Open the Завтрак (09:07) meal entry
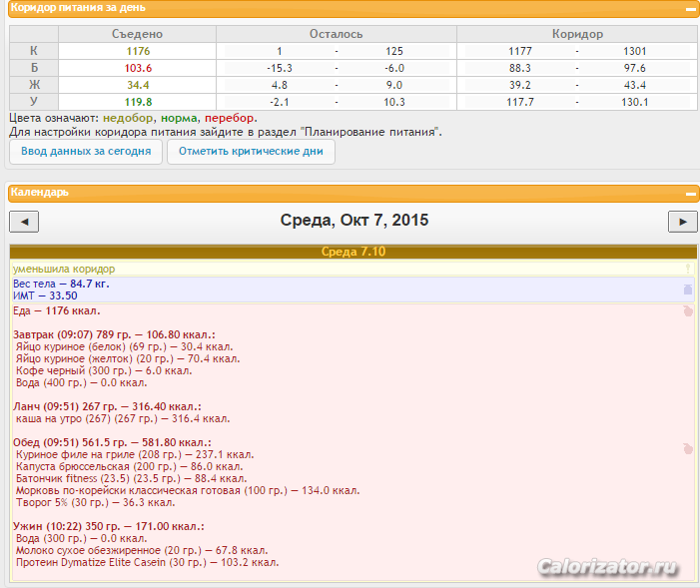 coord(114,334)
